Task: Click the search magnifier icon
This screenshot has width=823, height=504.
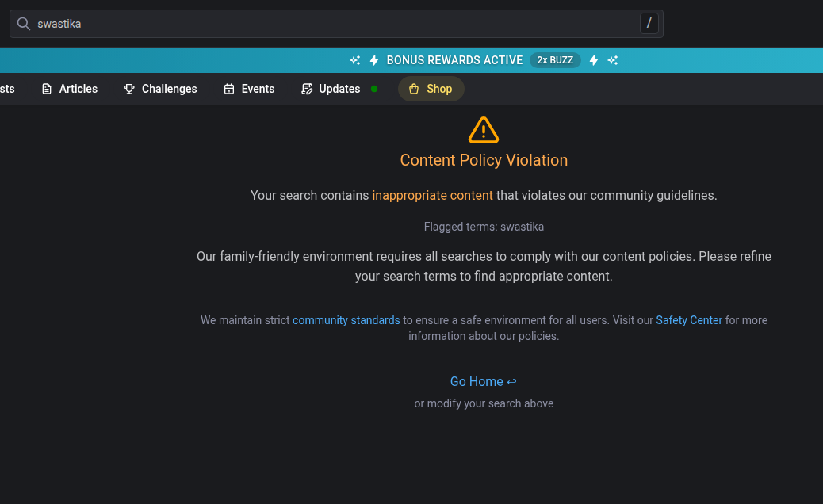Action: click(24, 24)
